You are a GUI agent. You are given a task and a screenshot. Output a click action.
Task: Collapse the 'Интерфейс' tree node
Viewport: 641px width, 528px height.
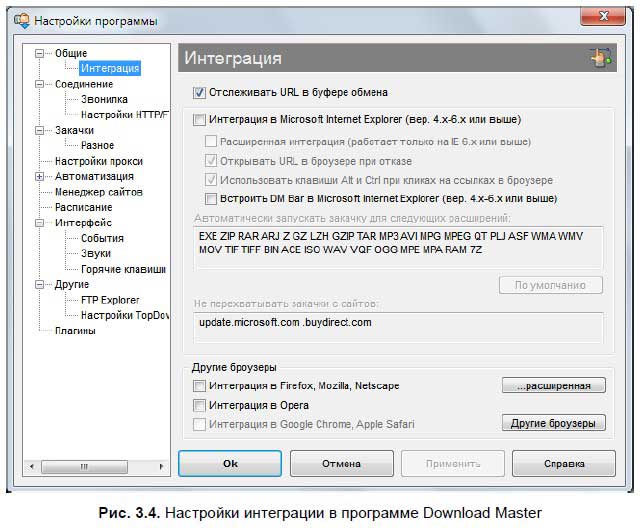pyautogui.click(x=40, y=223)
